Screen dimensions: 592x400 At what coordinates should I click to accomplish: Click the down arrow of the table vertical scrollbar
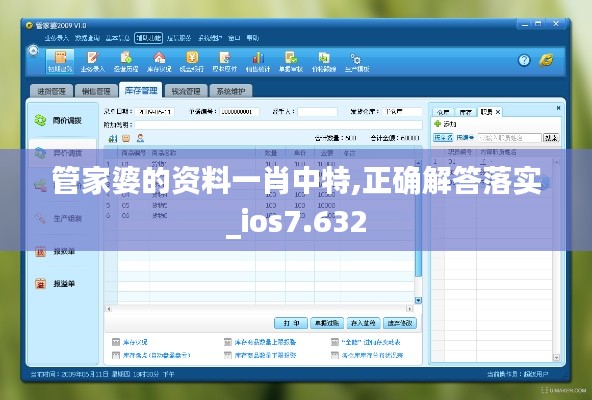point(418,300)
